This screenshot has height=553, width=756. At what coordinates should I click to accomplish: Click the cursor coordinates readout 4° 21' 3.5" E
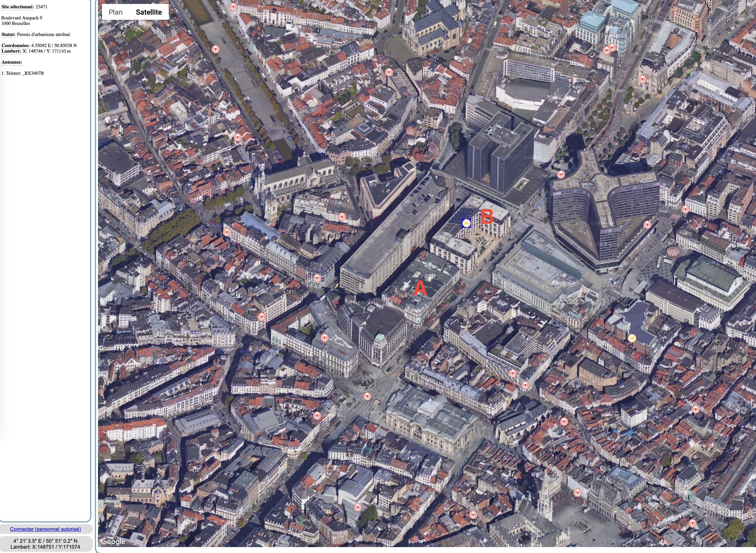point(45,541)
